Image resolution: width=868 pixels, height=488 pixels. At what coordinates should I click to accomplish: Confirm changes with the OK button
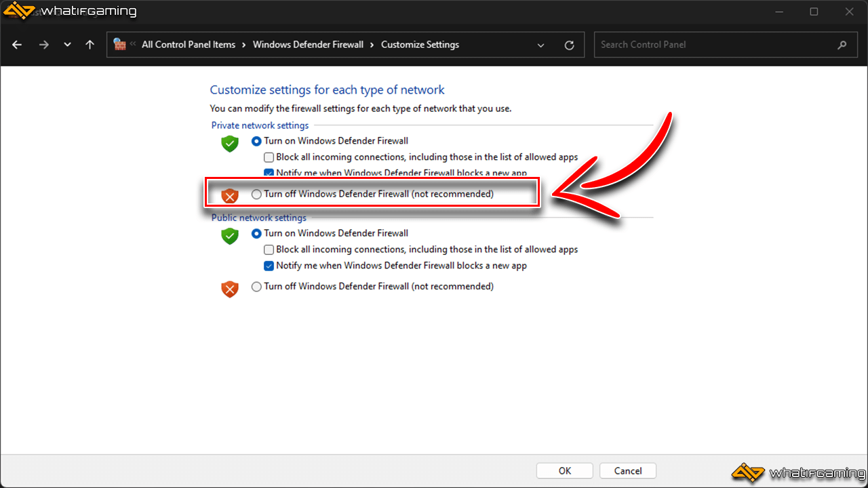click(x=565, y=471)
